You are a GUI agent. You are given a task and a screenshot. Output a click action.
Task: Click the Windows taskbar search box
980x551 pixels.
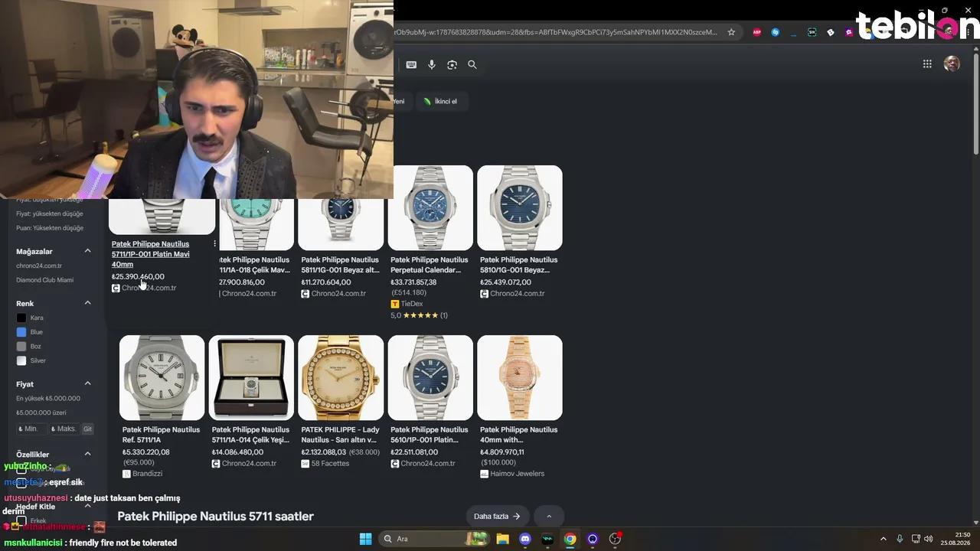pyautogui.click(x=435, y=539)
